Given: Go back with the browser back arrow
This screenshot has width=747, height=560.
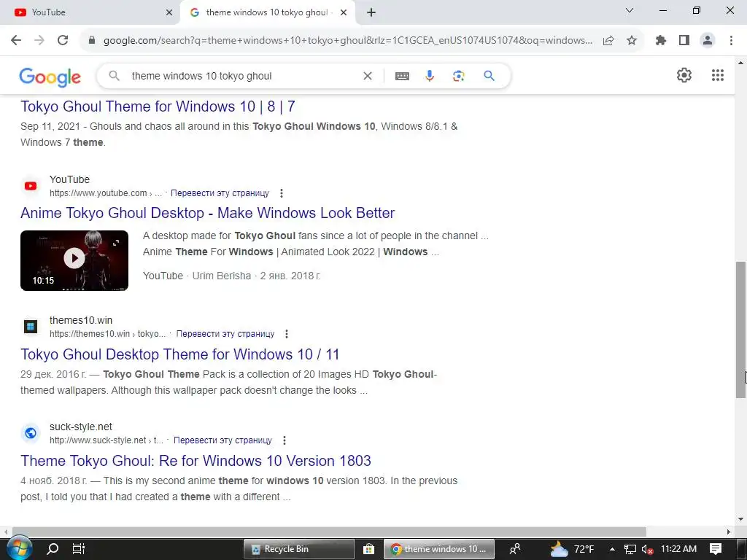Looking at the screenshot, I should click(16, 40).
